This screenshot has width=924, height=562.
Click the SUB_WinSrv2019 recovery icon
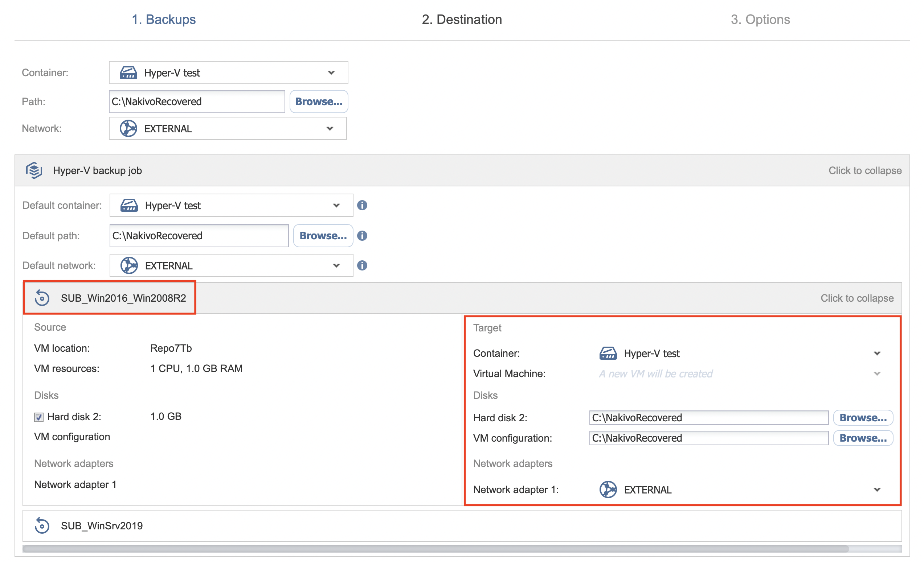(x=42, y=525)
